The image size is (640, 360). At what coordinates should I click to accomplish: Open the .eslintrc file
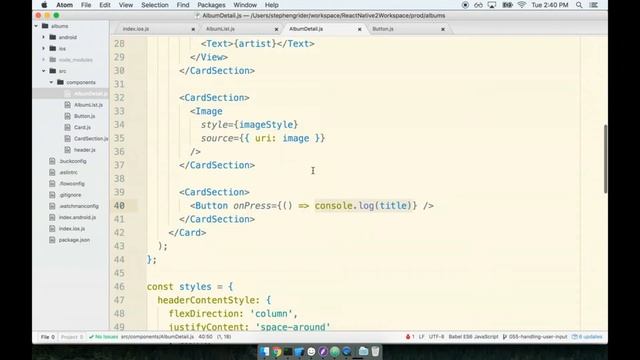[68, 172]
